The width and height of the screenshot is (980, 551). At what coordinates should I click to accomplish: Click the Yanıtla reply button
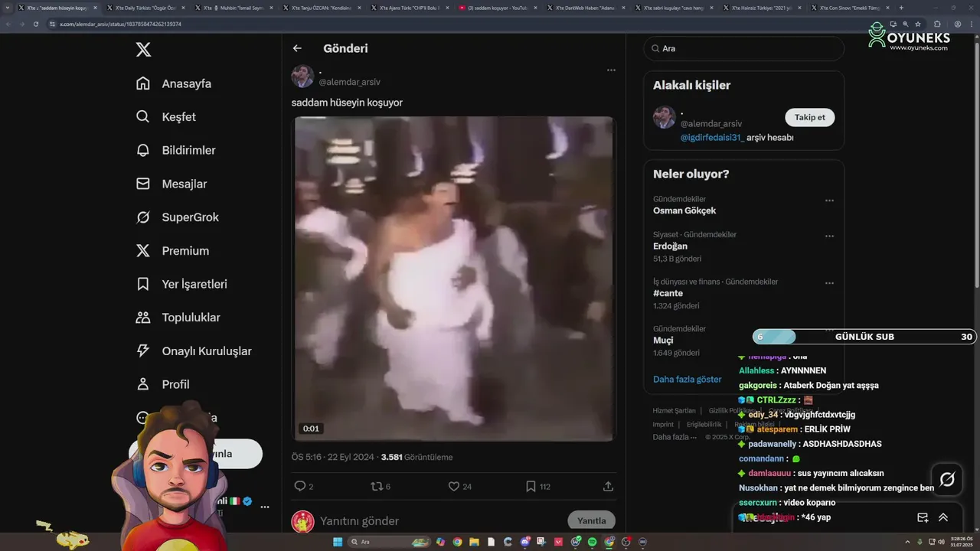591,520
